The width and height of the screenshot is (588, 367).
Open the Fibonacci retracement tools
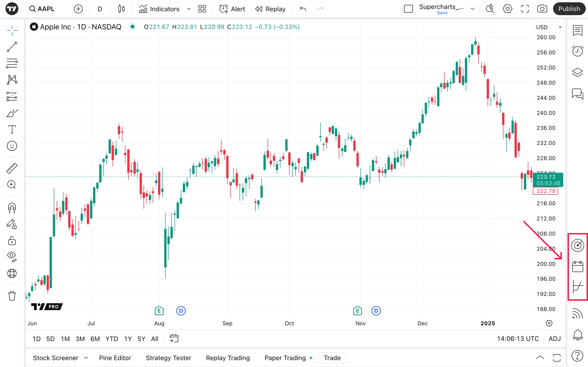pos(12,63)
